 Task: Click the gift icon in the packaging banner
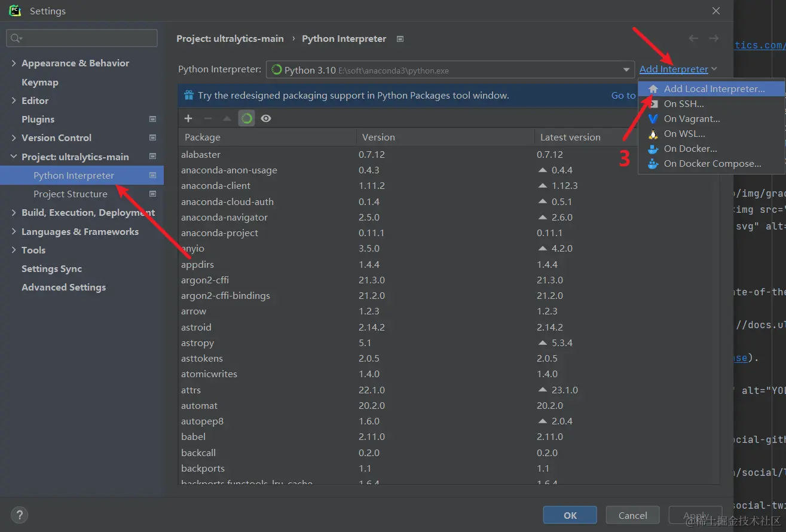[x=189, y=95]
